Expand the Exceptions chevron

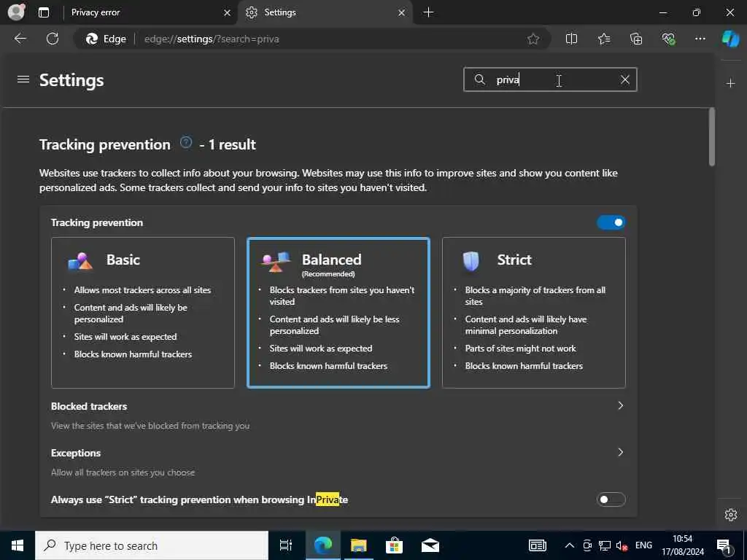pyautogui.click(x=620, y=452)
